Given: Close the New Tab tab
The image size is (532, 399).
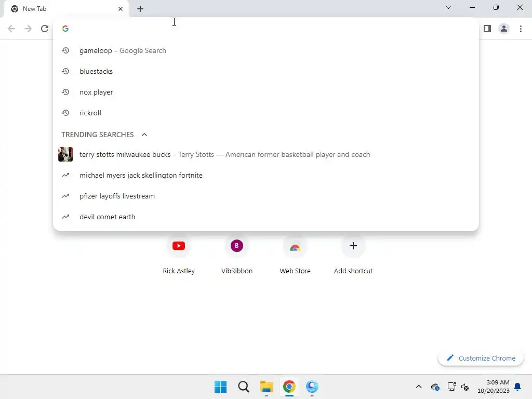Looking at the screenshot, I should tap(121, 9).
